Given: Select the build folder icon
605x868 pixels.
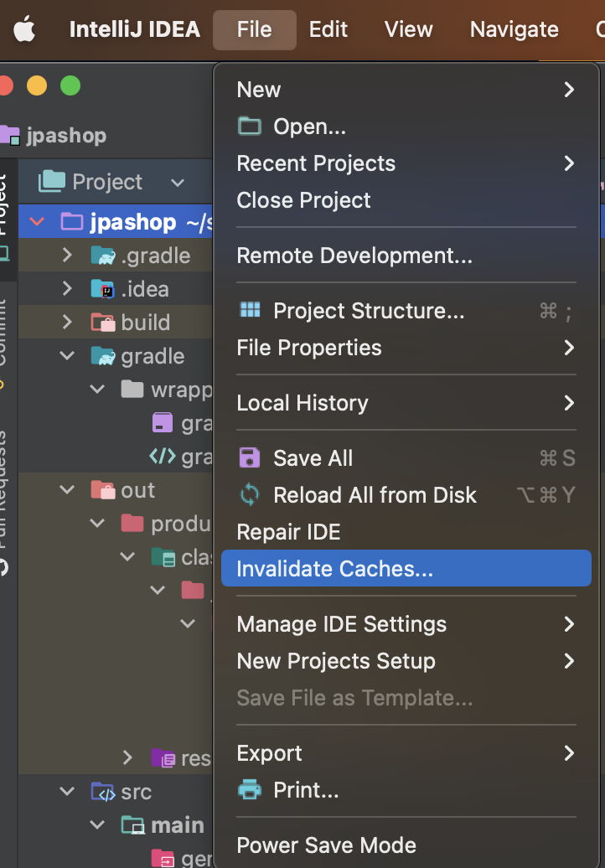Looking at the screenshot, I should tap(103, 323).
